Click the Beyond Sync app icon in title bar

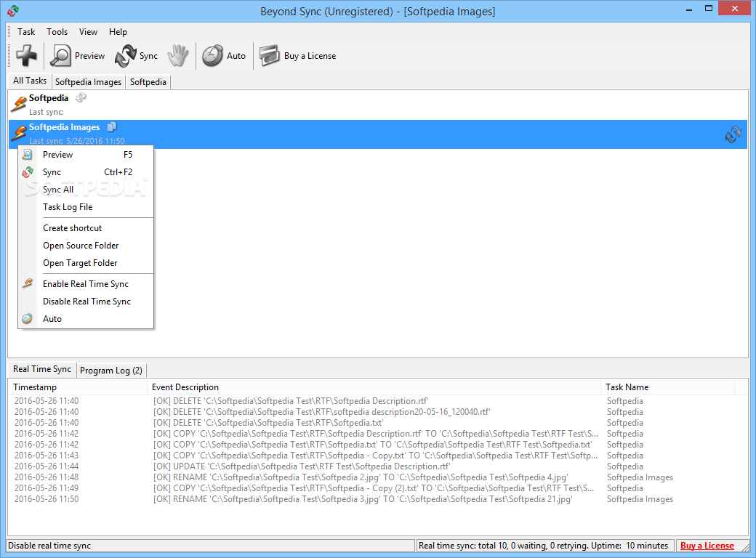coord(13,10)
